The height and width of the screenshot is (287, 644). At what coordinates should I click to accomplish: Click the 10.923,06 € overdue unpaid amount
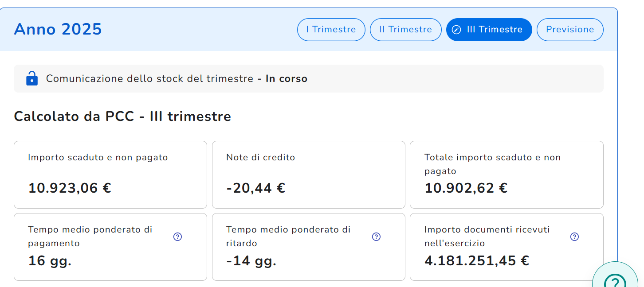pos(70,188)
